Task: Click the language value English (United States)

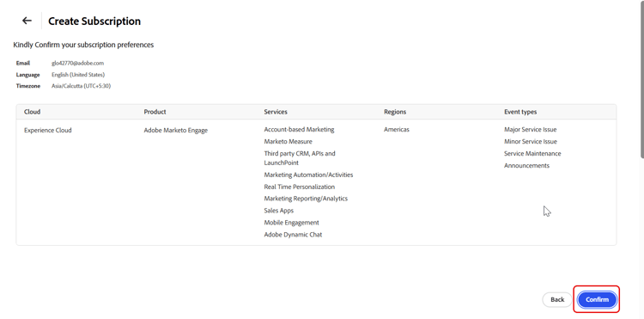Action: (x=78, y=75)
